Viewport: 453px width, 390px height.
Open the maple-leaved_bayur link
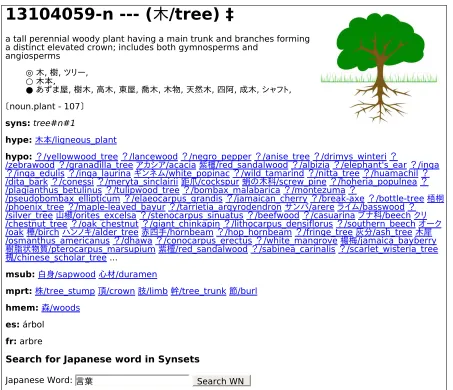point(117,207)
